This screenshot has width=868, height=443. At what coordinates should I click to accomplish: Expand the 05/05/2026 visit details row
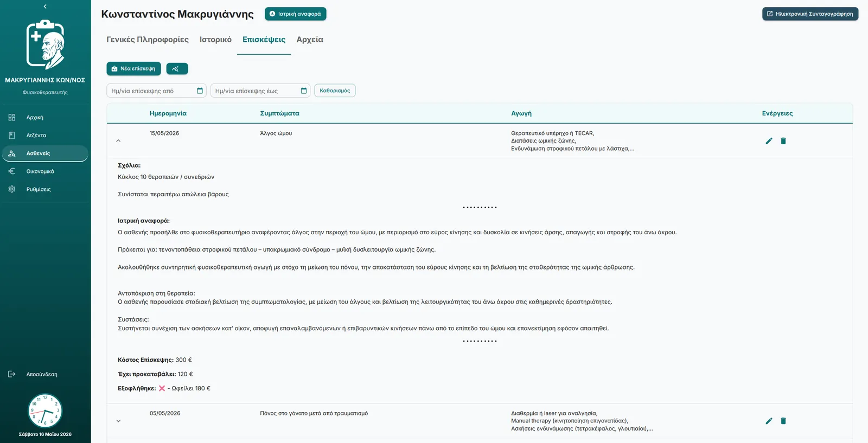(118, 421)
